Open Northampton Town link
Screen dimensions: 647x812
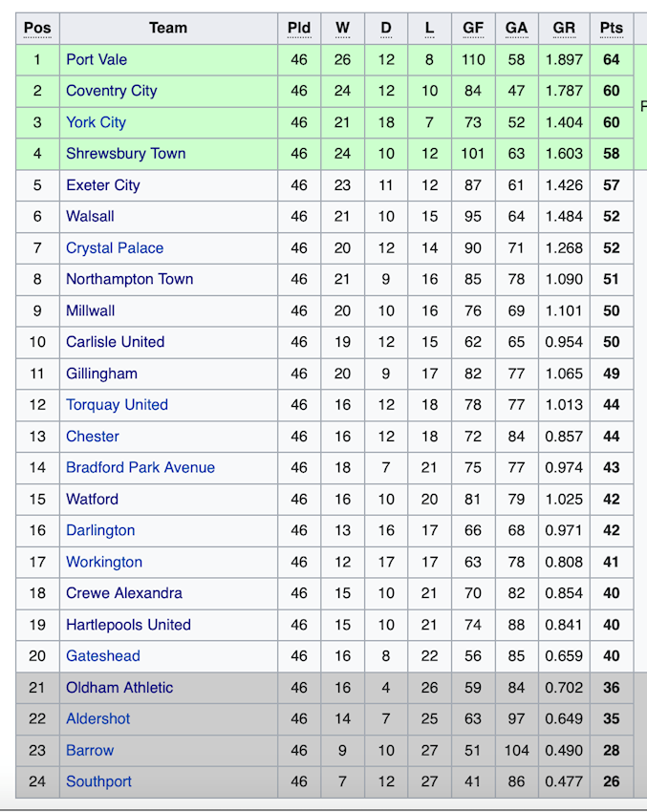130,279
